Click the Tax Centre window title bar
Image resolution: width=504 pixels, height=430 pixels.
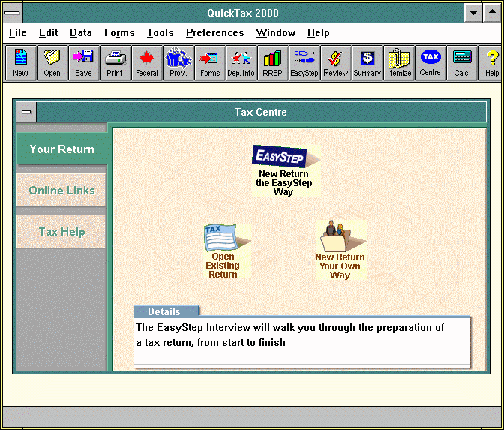261,112
